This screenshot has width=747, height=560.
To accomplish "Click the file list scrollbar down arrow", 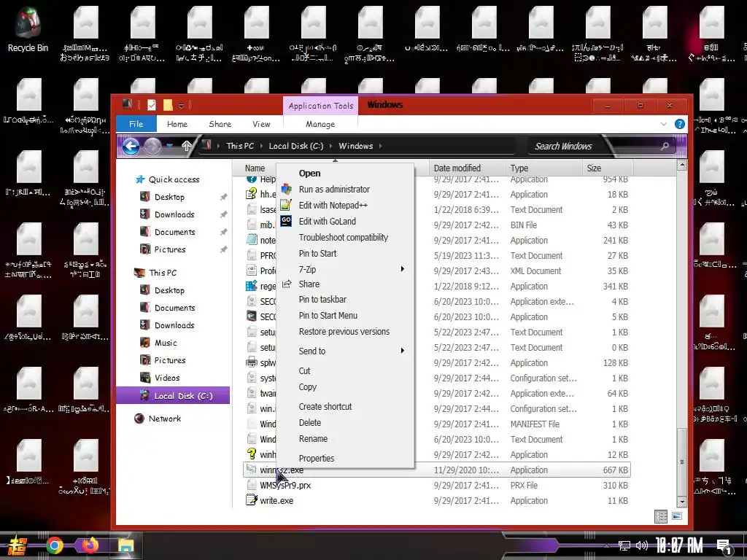I will pos(682,502).
